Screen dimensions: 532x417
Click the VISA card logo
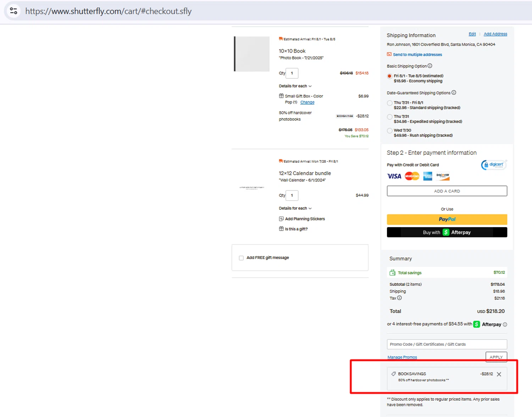coord(394,176)
